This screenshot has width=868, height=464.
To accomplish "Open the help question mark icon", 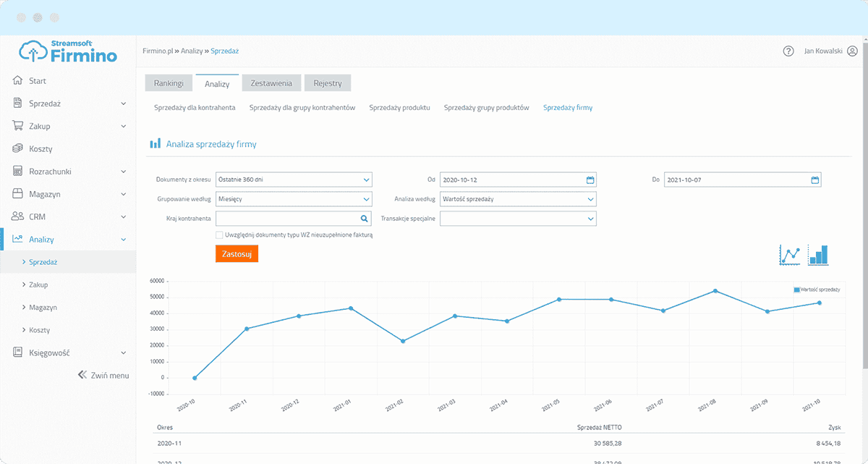I will tap(788, 51).
